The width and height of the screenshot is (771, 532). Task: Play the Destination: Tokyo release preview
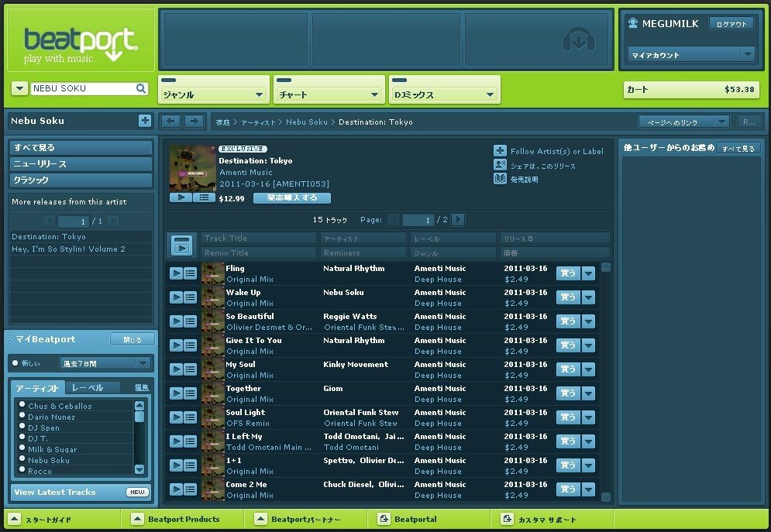181,197
